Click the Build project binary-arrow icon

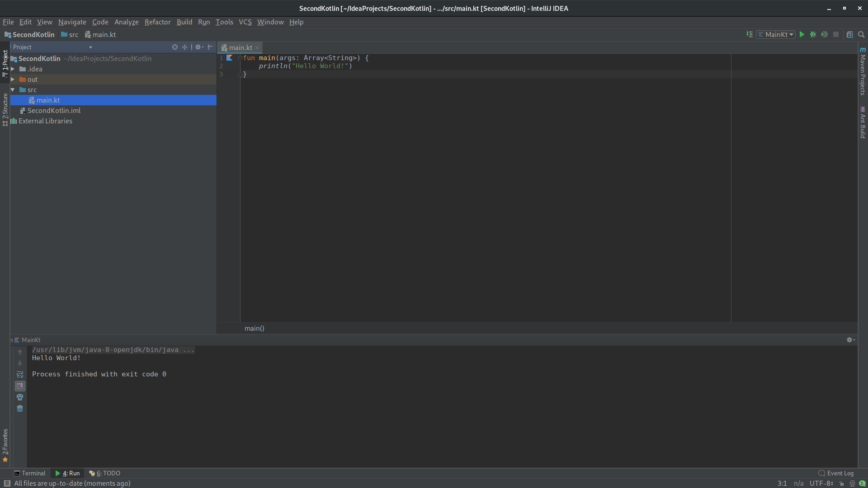(x=749, y=34)
